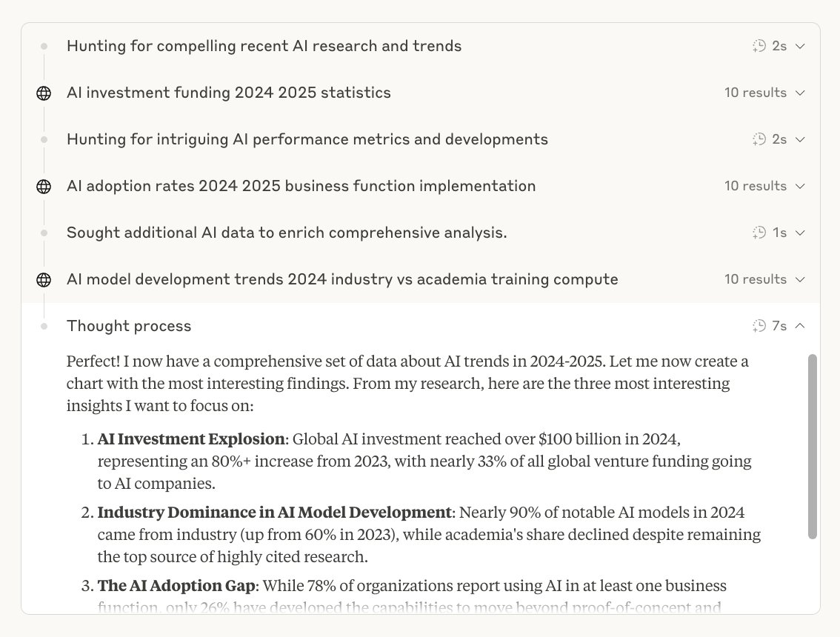Click timer icon on Sought additional AI data row
The image size is (840, 637).
point(759,233)
